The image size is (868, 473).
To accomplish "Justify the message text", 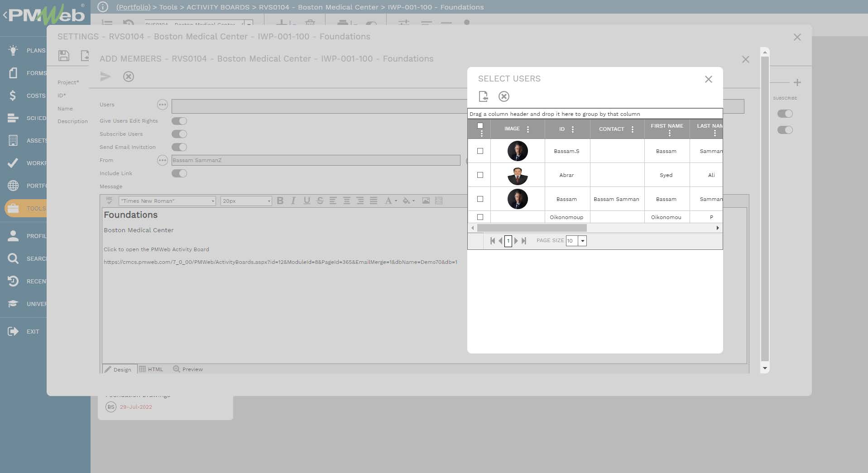I will (374, 201).
